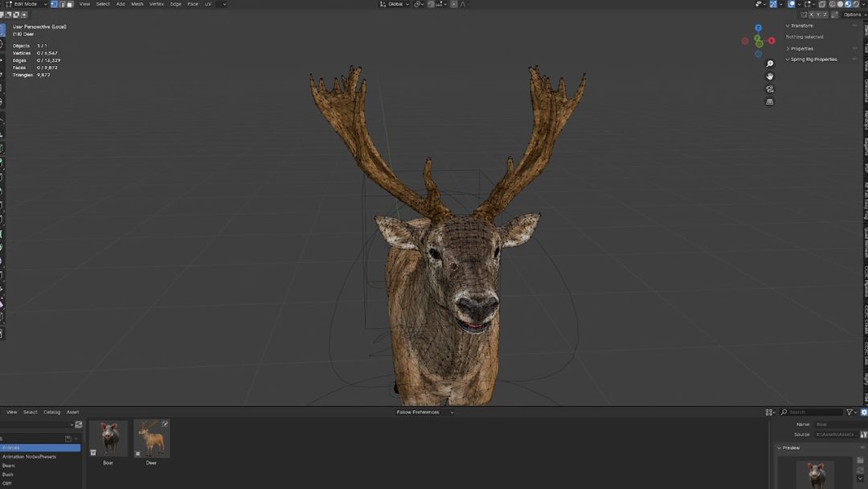Click the asset browser Search field
Viewport: 868px width, 489px height.
tap(812, 412)
